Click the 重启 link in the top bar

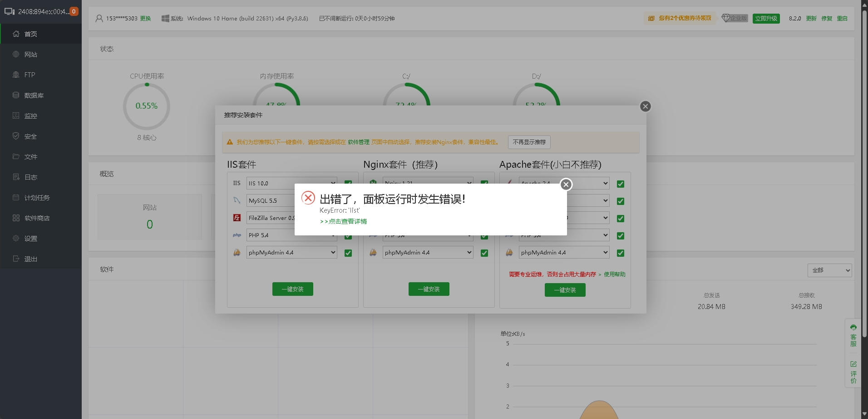pyautogui.click(x=842, y=19)
